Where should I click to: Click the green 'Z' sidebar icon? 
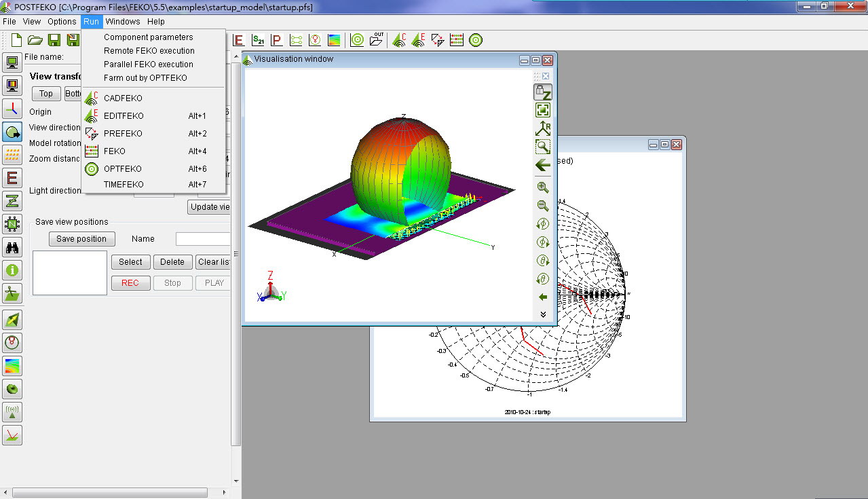pyautogui.click(x=12, y=201)
